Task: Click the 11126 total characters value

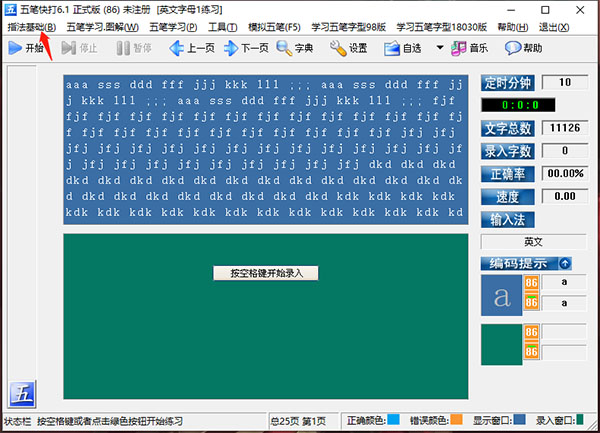Action: tap(565, 128)
